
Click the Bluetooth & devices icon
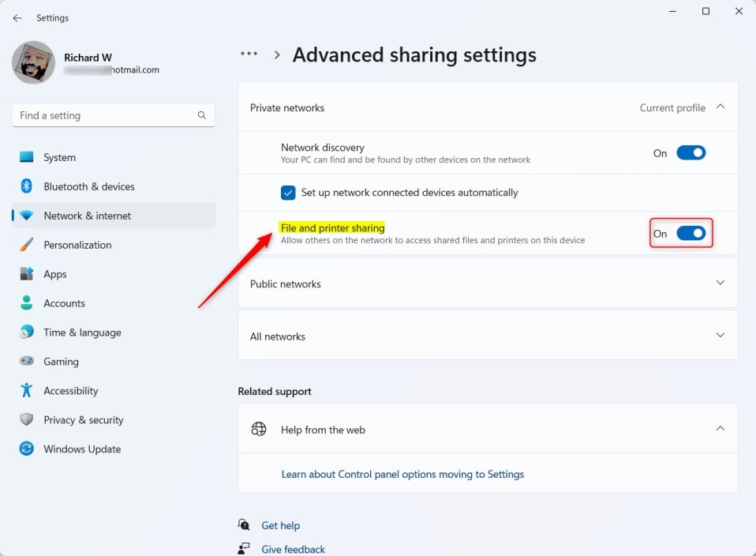(x=26, y=186)
